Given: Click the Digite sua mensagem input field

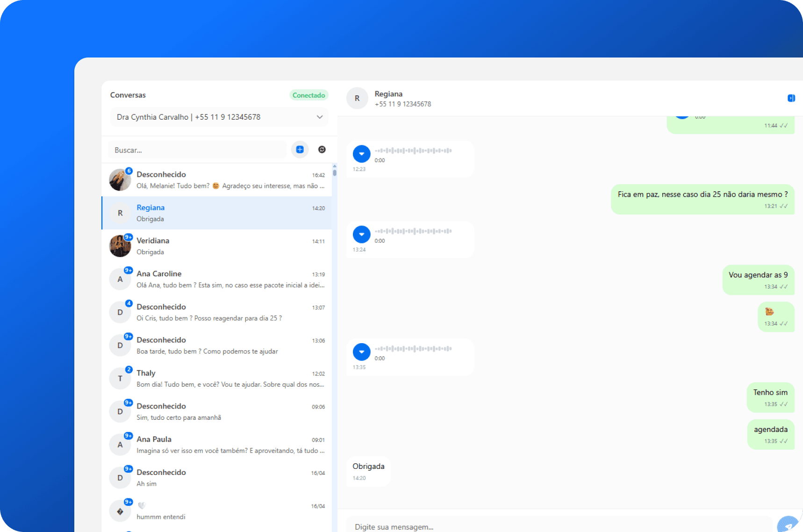Looking at the screenshot, I should click(559, 526).
